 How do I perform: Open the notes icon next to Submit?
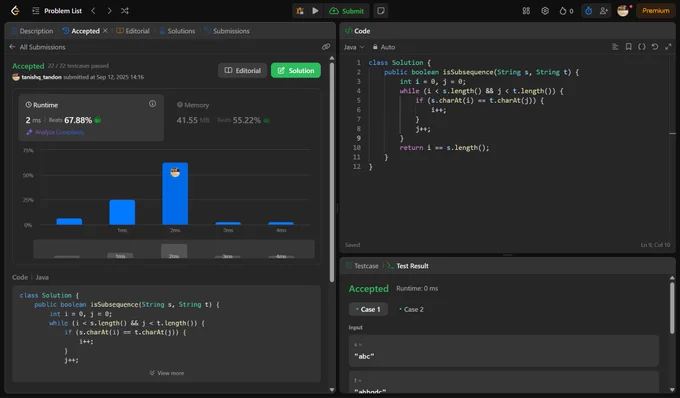click(x=381, y=11)
